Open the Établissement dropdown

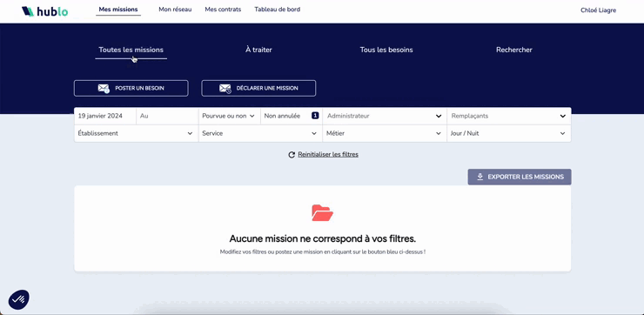(137, 133)
